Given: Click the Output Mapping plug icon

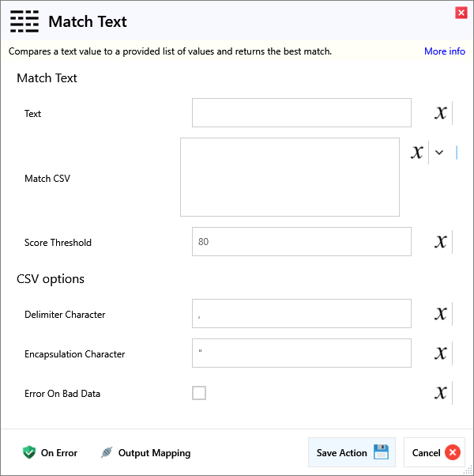Looking at the screenshot, I should tap(107, 452).
